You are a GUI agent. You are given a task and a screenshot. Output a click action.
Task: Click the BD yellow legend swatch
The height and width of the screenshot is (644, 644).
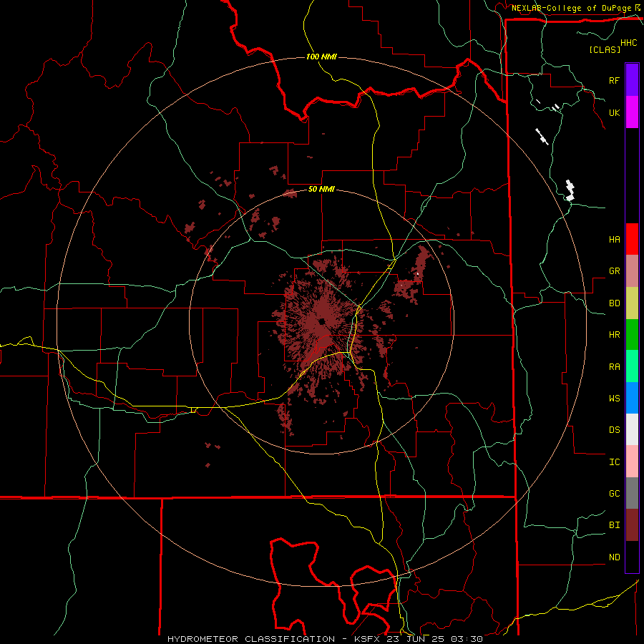coord(632,303)
